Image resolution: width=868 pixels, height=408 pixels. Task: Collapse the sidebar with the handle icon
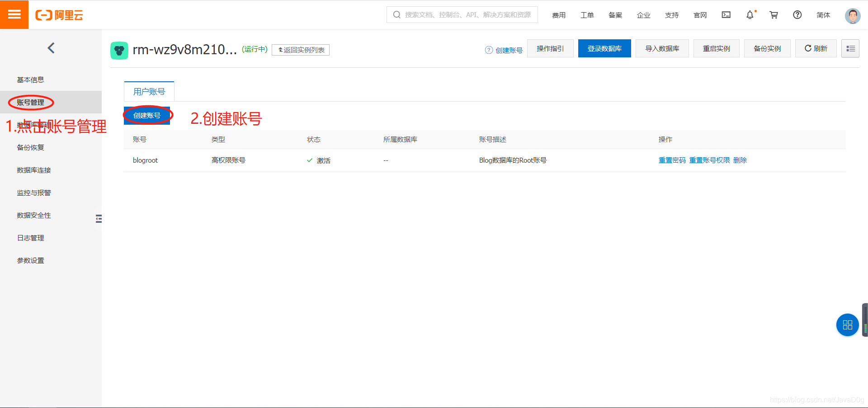click(99, 219)
